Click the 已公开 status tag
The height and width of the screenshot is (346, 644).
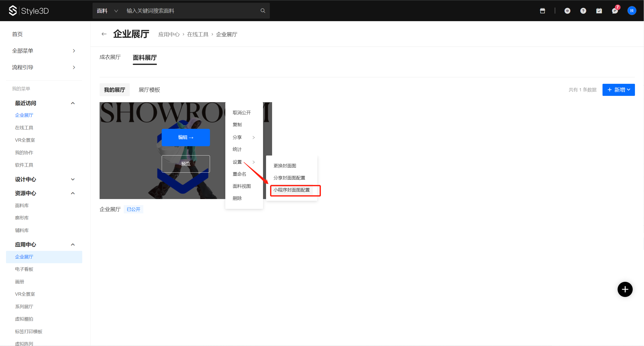(x=133, y=209)
